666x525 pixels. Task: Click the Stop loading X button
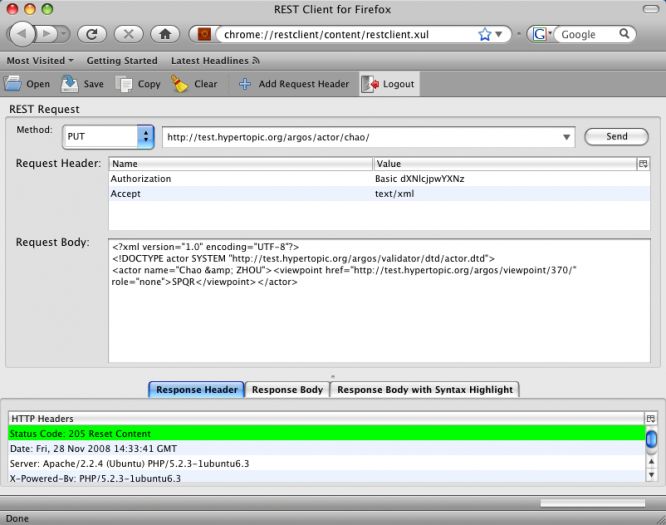click(128, 34)
